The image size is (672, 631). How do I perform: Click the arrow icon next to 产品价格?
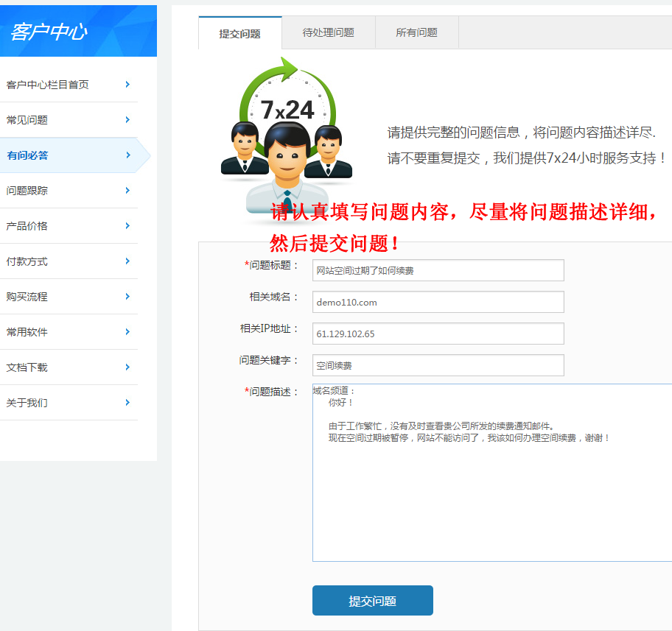[127, 226]
